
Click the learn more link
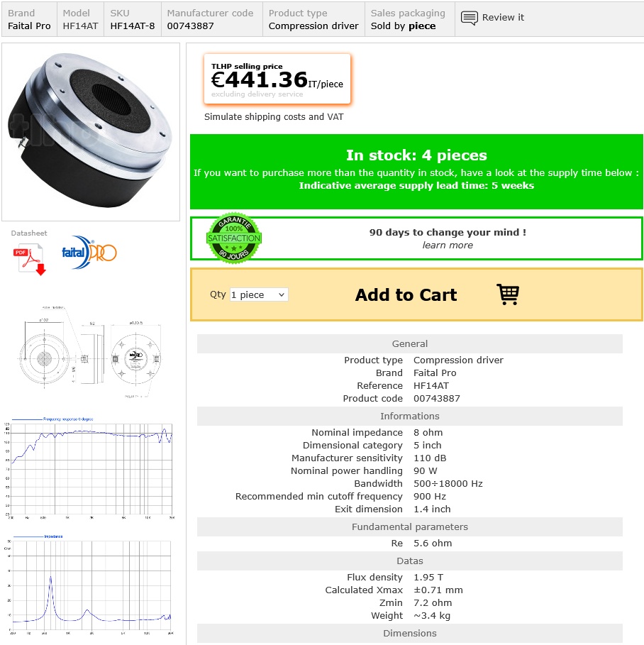click(448, 246)
